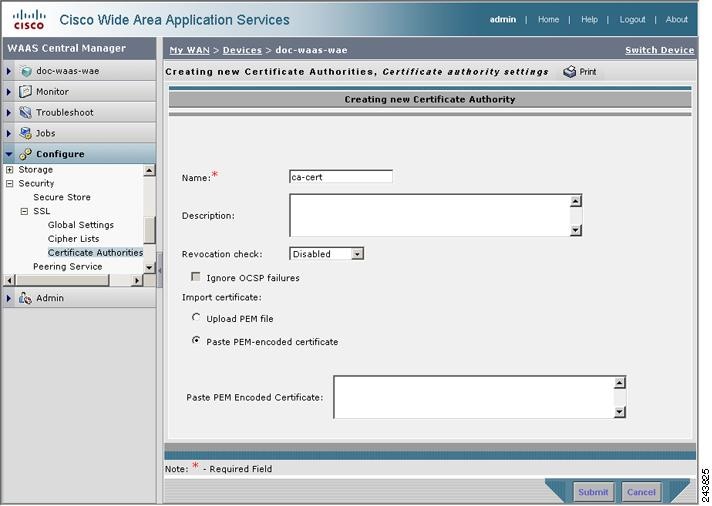Select Certificate Authorities in tree
This screenshot has height=506, width=712.
[x=95, y=253]
